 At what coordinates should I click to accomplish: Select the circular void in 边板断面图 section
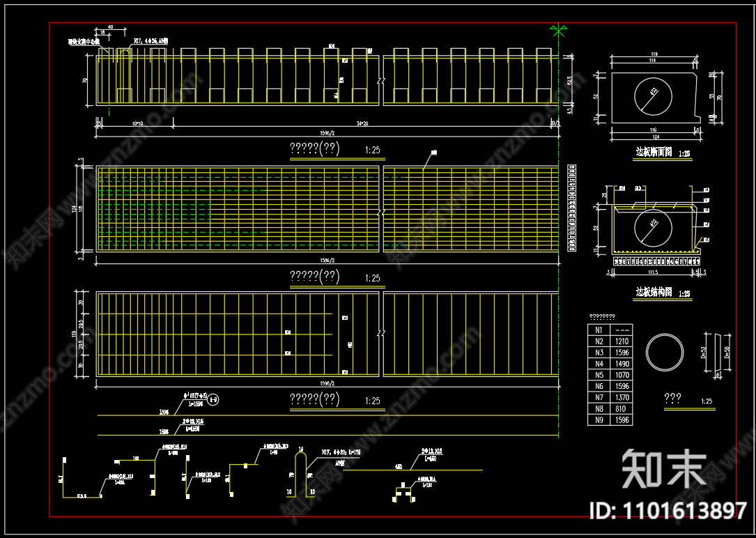[654, 98]
